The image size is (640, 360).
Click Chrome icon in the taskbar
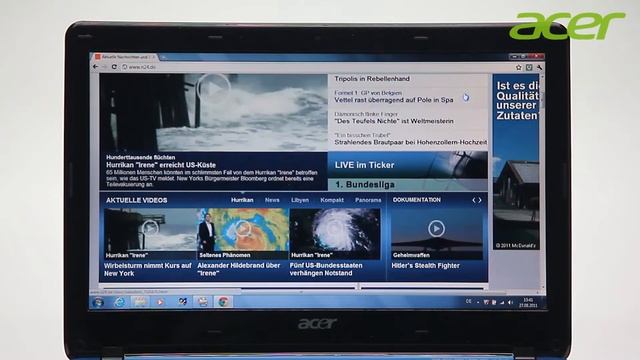222,302
